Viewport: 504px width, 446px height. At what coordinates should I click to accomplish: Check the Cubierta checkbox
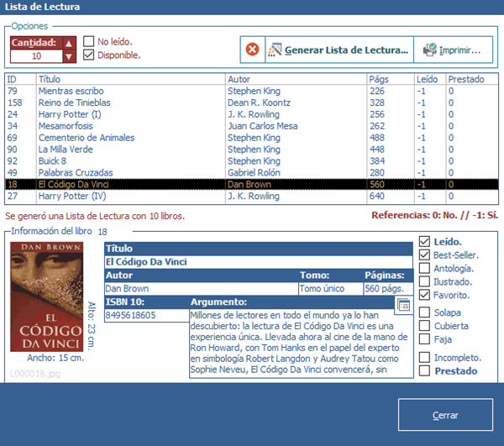point(424,326)
